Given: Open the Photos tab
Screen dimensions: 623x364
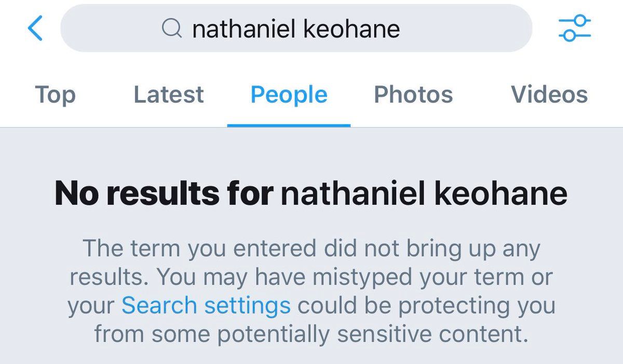Looking at the screenshot, I should click(x=413, y=95).
